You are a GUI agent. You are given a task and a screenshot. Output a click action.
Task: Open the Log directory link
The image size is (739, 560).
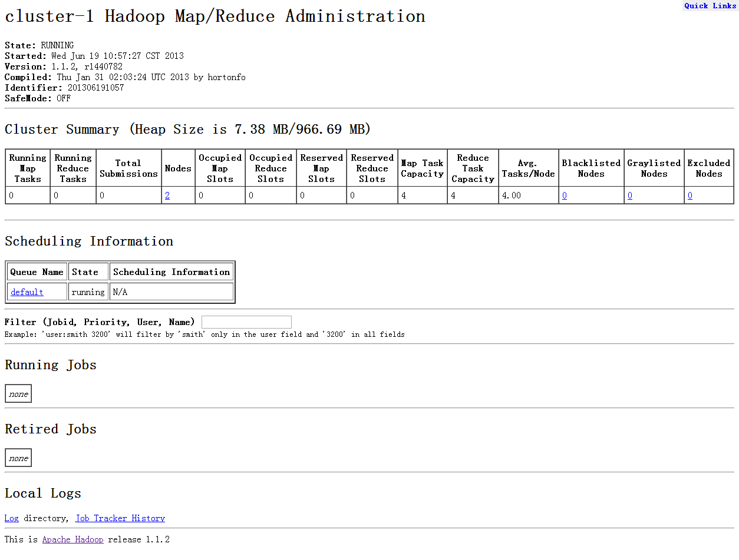click(x=12, y=518)
